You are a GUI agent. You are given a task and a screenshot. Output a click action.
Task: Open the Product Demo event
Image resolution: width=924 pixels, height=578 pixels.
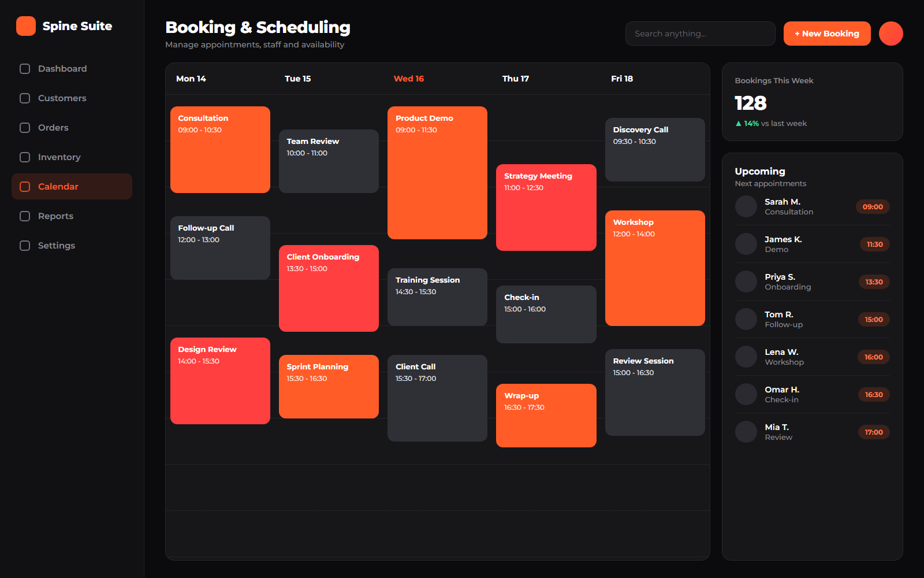[x=437, y=173]
